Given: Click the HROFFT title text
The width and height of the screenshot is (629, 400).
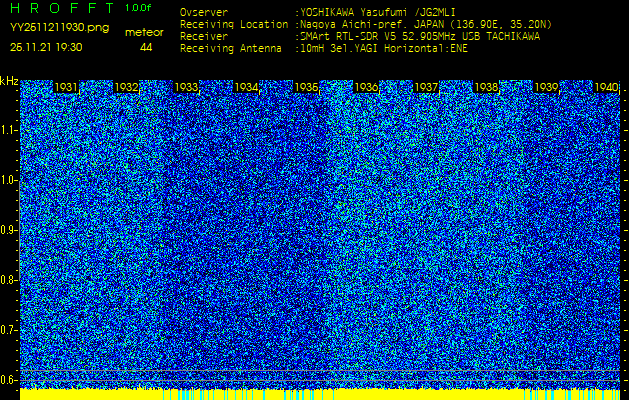Looking at the screenshot, I should (x=64, y=8).
